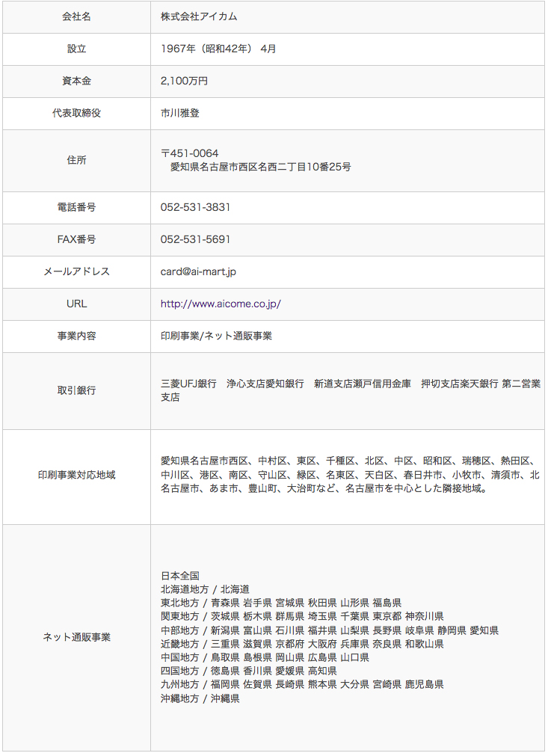Click the 中部地方 prefecture line
The image size is (548, 756).
pos(330,630)
